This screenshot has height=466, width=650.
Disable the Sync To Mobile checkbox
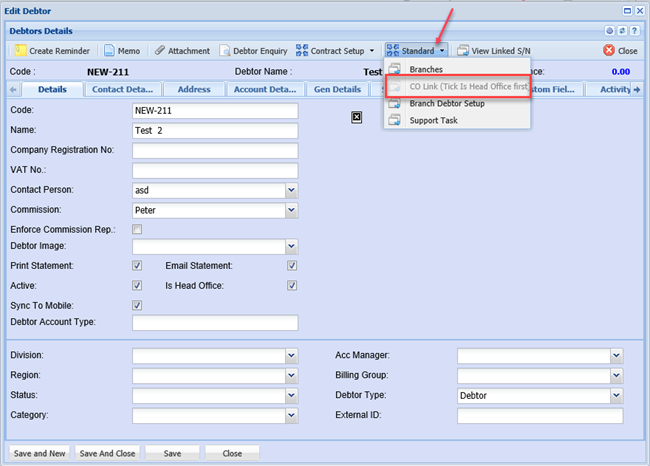(137, 304)
